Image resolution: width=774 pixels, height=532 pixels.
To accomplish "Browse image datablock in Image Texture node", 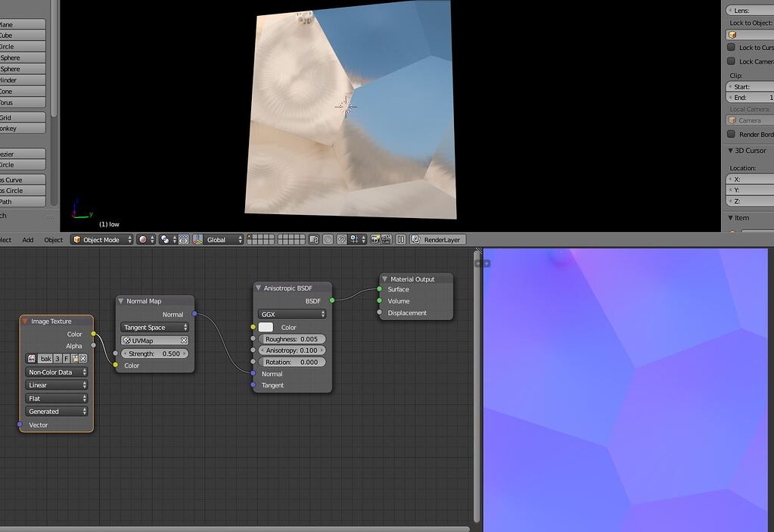I will click(32, 358).
